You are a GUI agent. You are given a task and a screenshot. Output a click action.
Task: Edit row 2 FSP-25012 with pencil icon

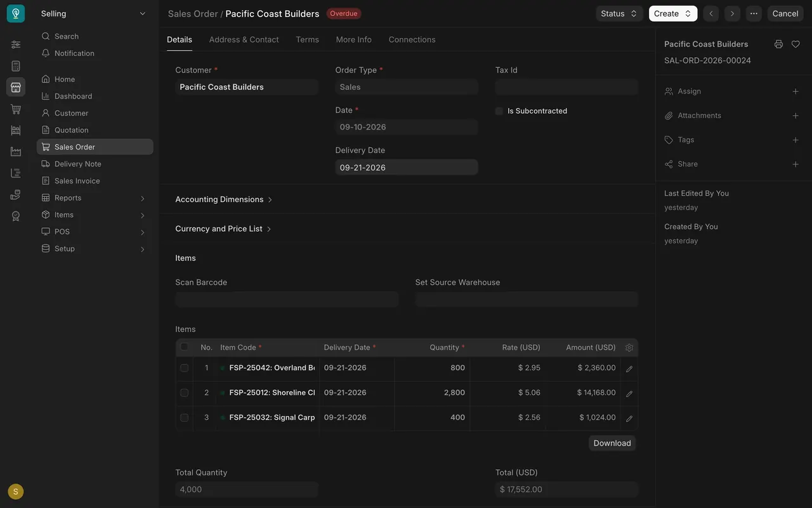pyautogui.click(x=629, y=394)
